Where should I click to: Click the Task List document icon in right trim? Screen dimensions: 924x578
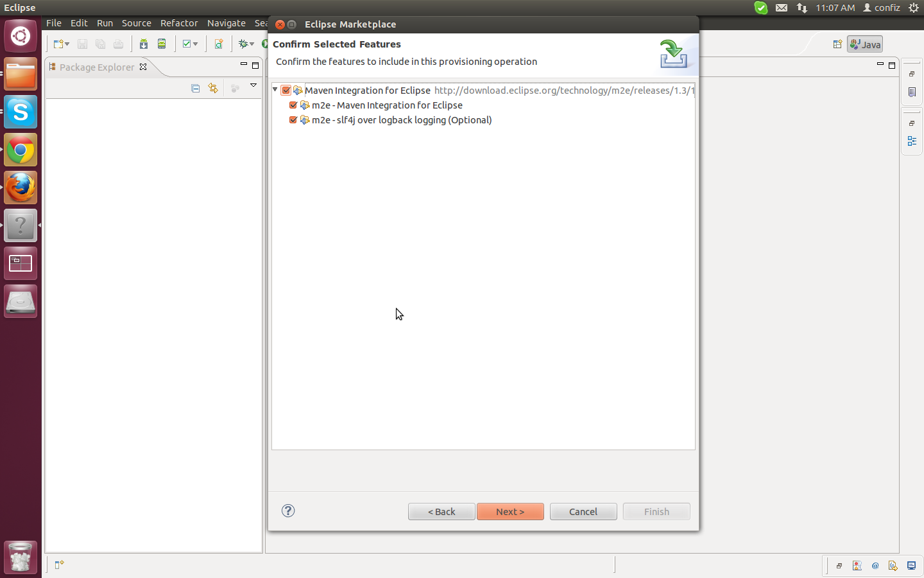coord(912,92)
